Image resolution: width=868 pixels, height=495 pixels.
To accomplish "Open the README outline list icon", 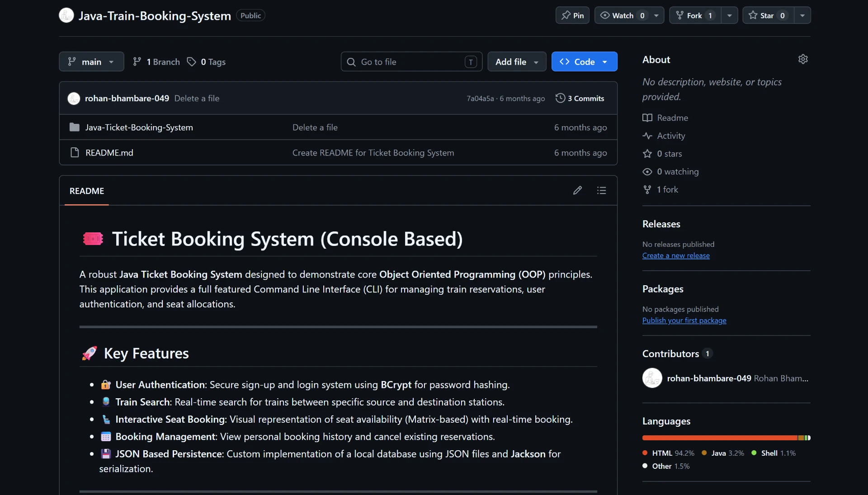I will (x=601, y=190).
